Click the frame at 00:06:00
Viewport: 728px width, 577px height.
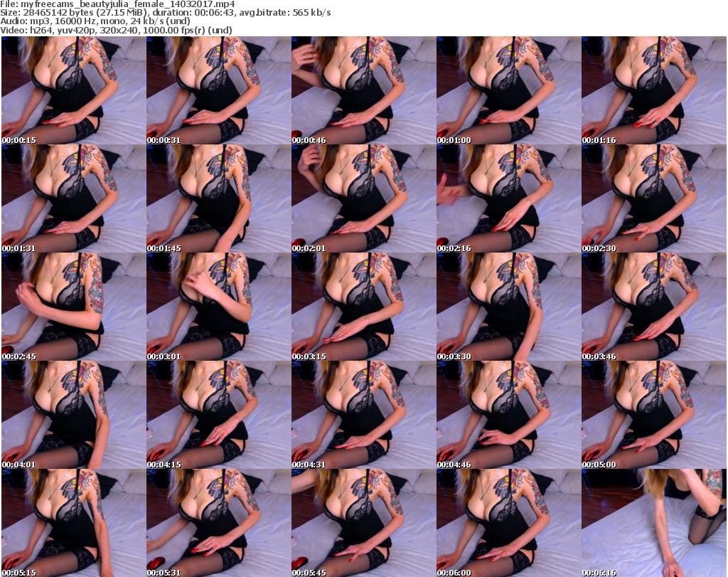tap(508, 523)
